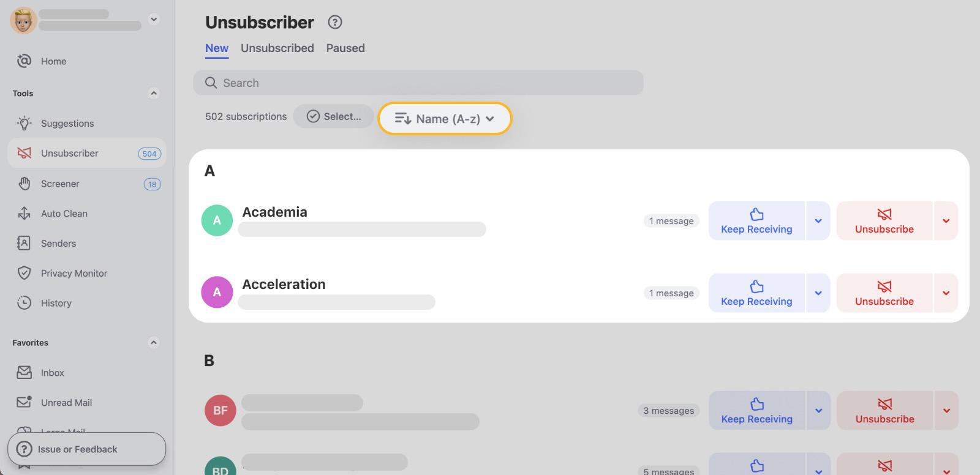
Task: Open the Unsubscriber tool icon
Action: tap(23, 153)
